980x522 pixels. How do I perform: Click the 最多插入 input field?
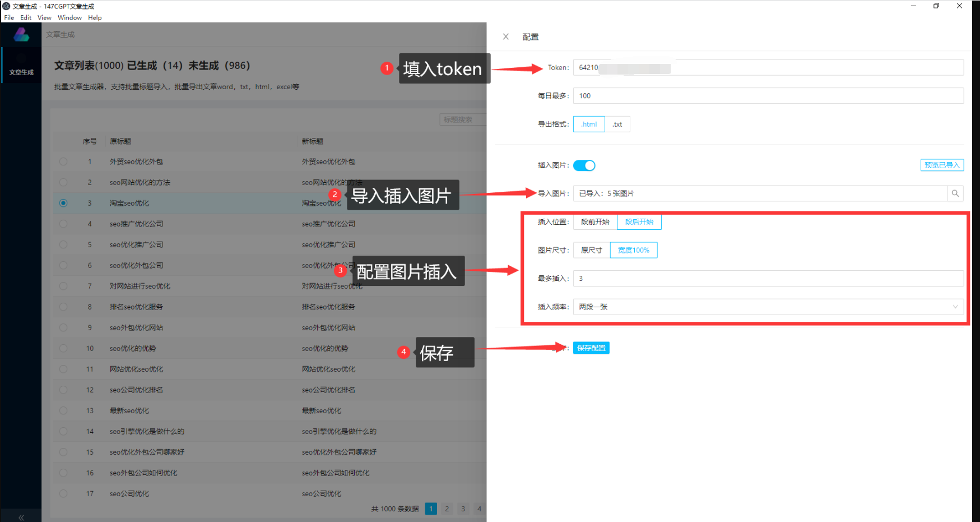(x=768, y=279)
